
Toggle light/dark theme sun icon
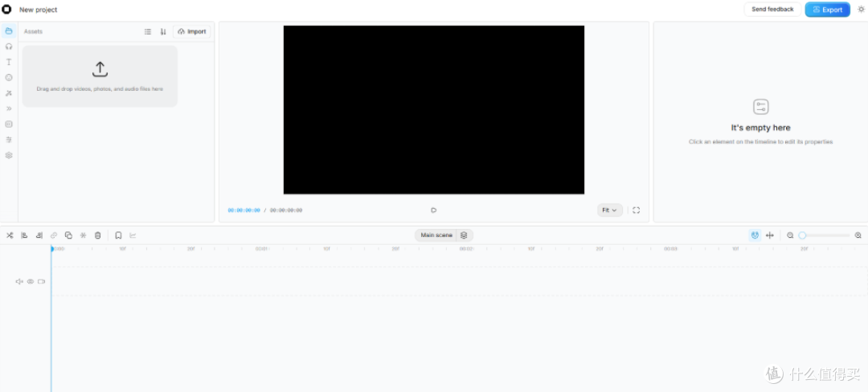click(x=861, y=10)
